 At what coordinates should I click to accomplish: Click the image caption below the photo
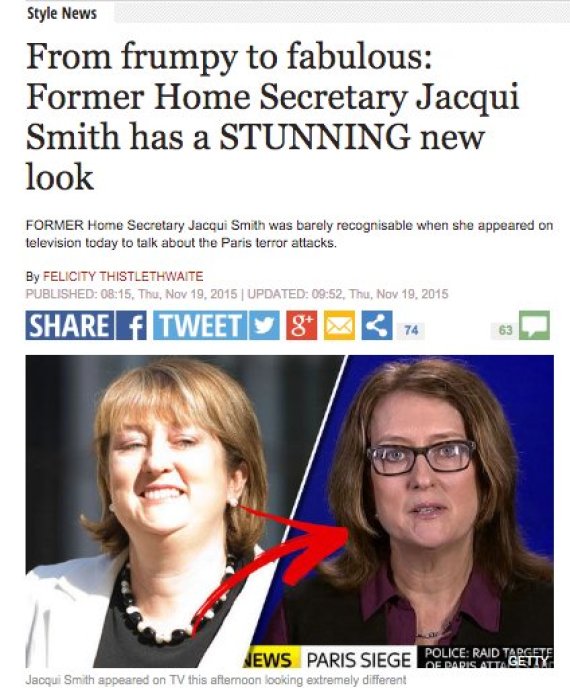pos(215,679)
